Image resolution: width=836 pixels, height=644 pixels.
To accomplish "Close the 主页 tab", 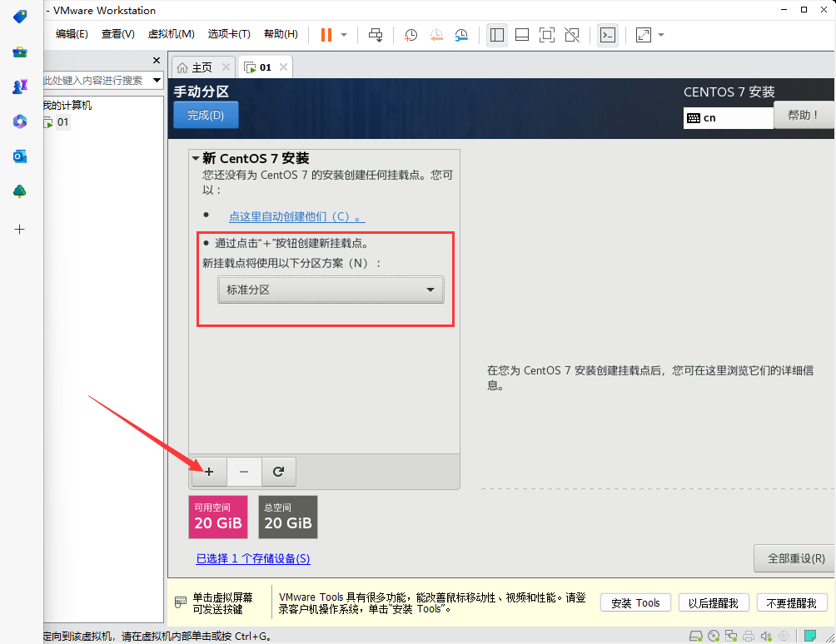I will [226, 67].
